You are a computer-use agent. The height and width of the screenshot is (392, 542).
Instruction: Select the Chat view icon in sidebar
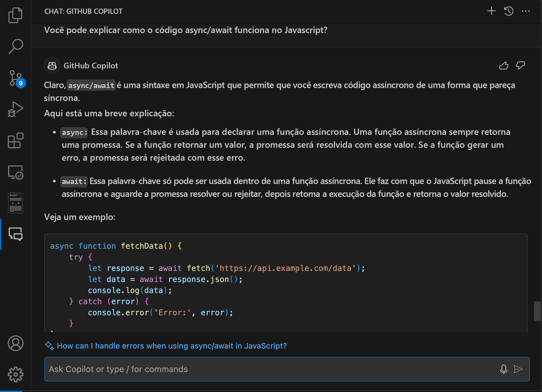point(15,234)
